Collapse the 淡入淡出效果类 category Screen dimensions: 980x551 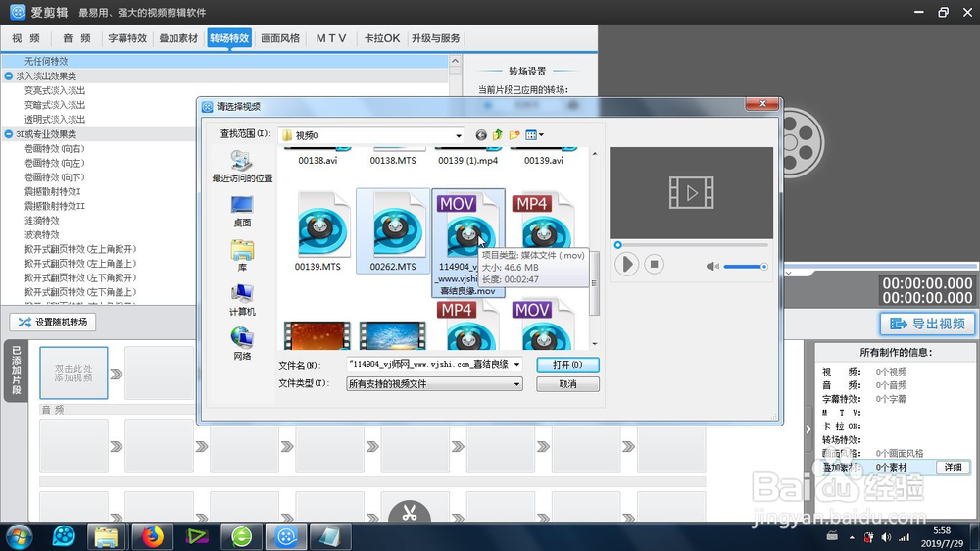click(9, 75)
